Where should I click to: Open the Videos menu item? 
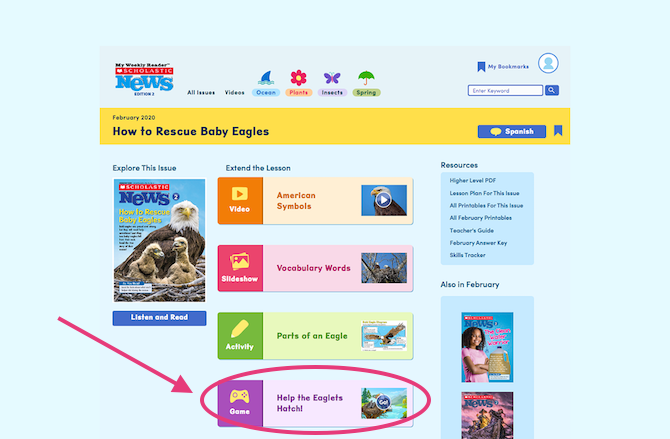[235, 92]
